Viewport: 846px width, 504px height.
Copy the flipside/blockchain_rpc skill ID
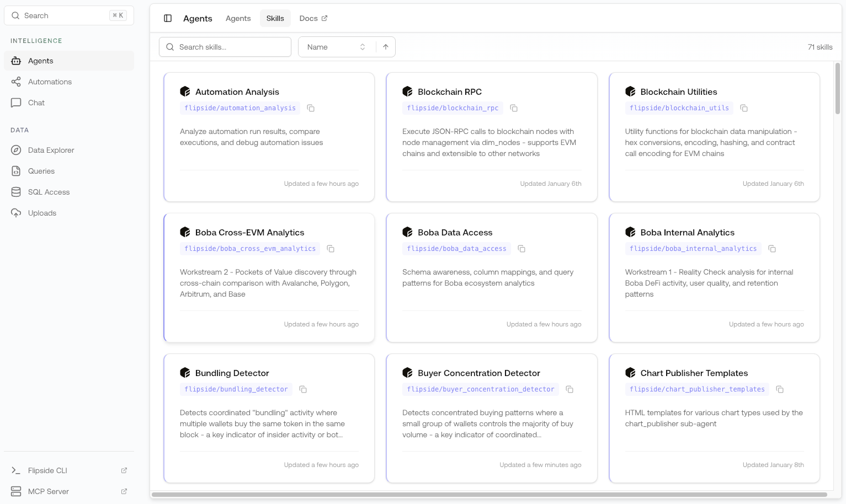(x=514, y=108)
